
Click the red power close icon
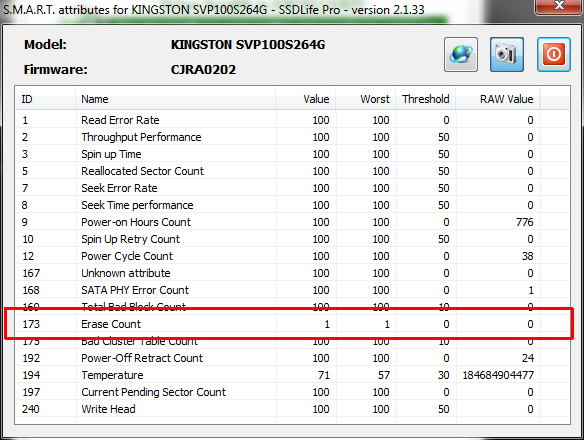tap(553, 54)
